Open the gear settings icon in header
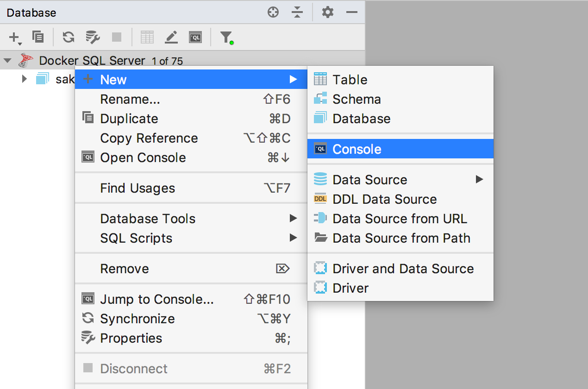 pos(328,13)
